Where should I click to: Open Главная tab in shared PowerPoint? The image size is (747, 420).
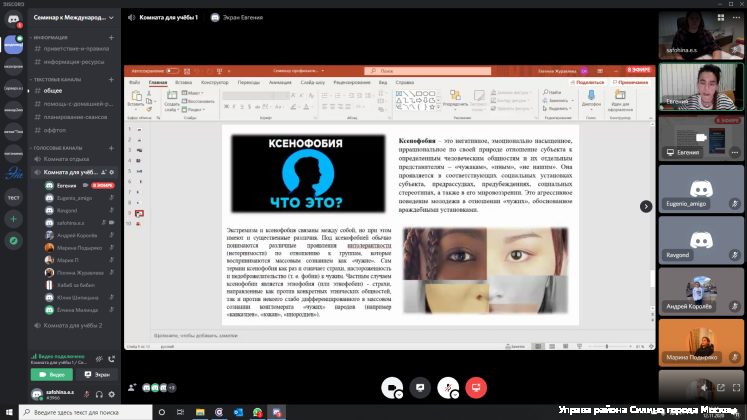click(x=158, y=82)
